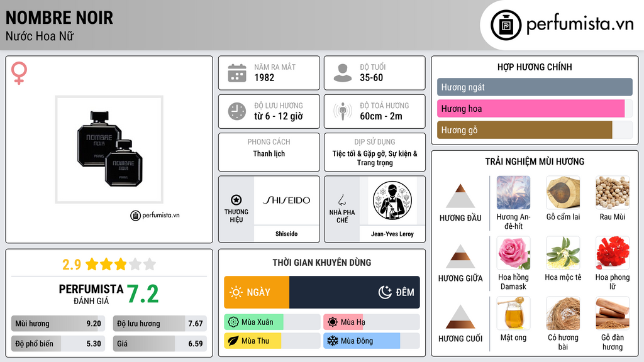
Task: Click the star badge icon above Thương hiệu
Action: pyautogui.click(x=236, y=200)
